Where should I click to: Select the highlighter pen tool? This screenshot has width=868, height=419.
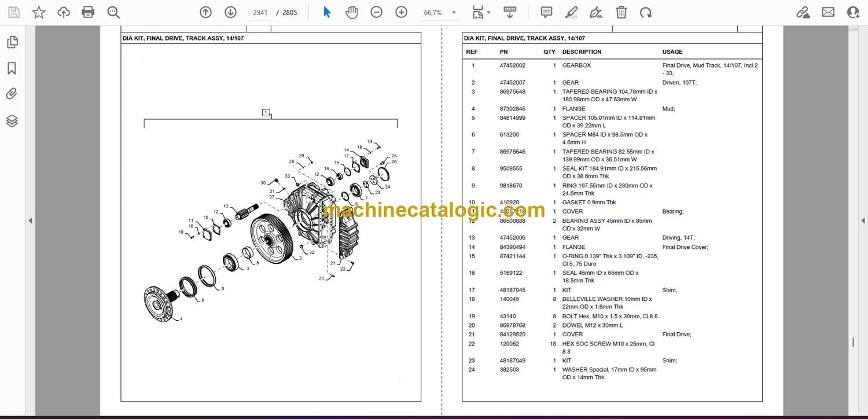tap(571, 12)
